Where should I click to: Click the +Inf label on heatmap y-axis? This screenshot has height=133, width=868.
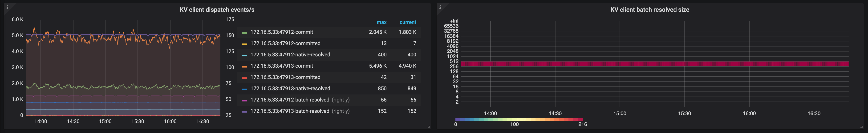coord(454,21)
